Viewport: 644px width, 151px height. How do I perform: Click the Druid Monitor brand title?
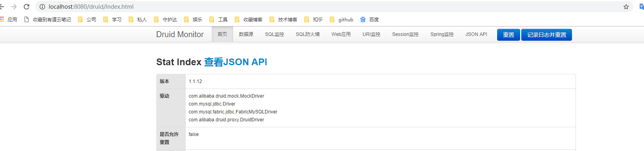180,34
